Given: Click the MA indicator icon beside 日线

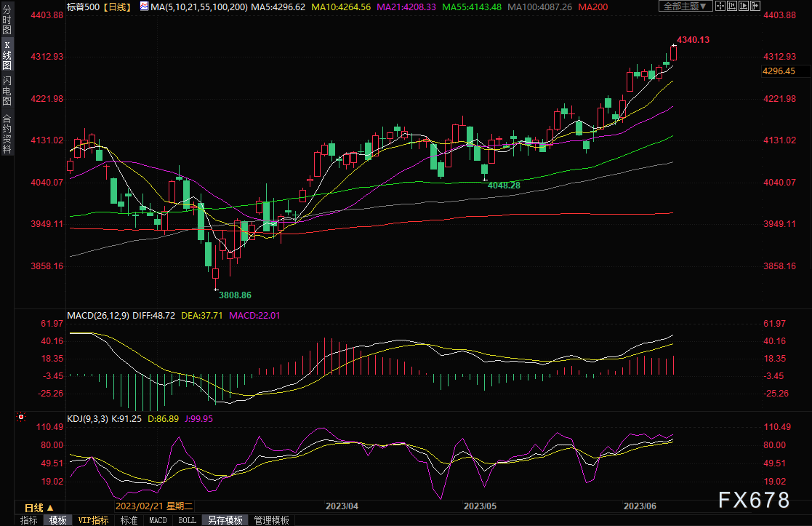Looking at the screenshot, I should 144,7.
